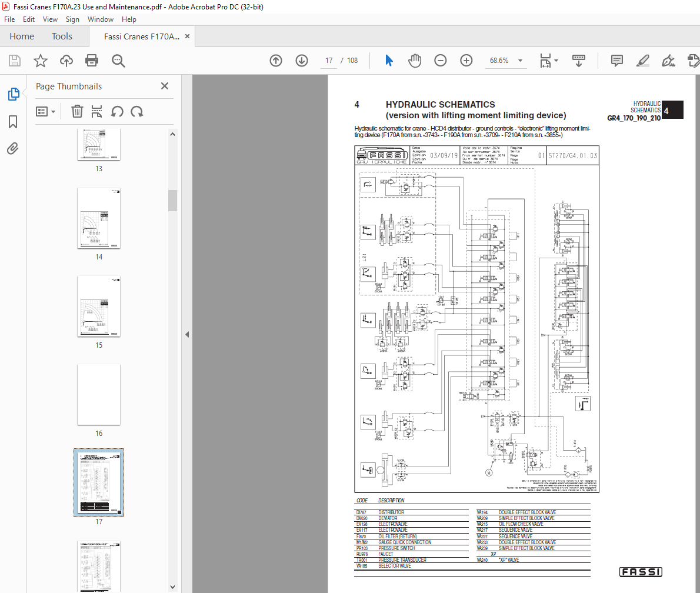Select page 17 thumbnail
Viewport: 700px width, 593px height.
tap(99, 483)
